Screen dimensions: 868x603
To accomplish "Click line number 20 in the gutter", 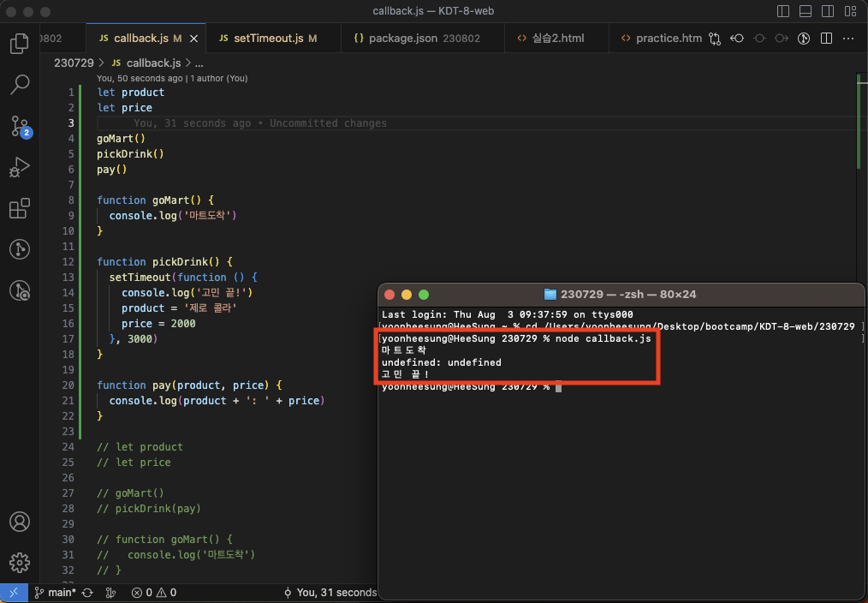I will click(x=68, y=385).
